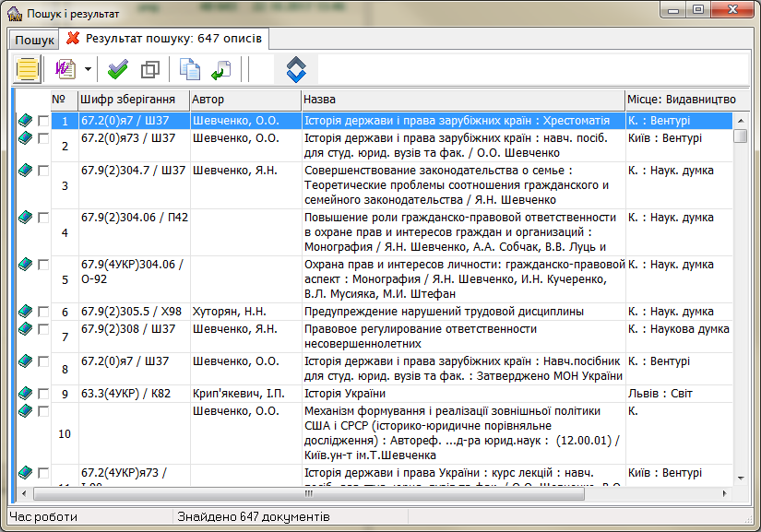Open the dropdown arrow beside the report icon
This screenshot has width=761, height=532.
pyautogui.click(x=88, y=70)
